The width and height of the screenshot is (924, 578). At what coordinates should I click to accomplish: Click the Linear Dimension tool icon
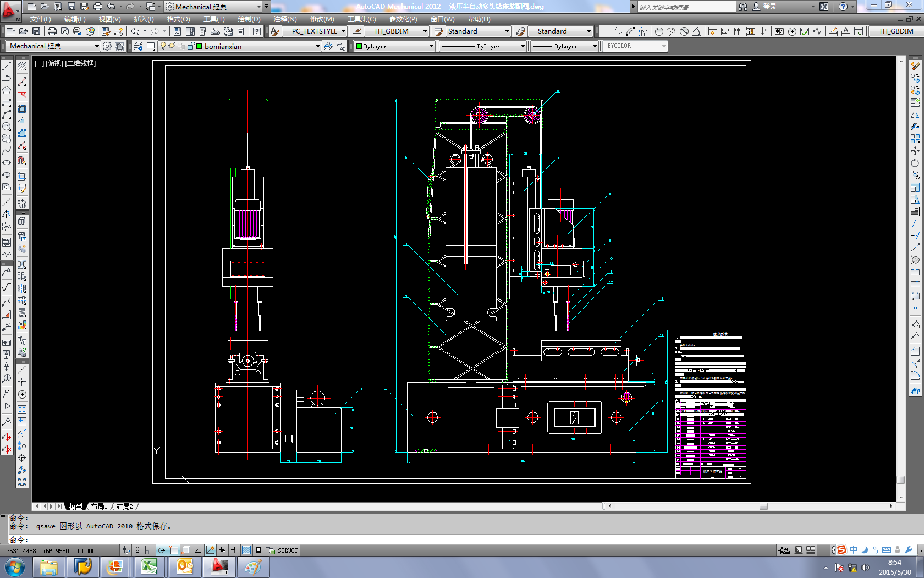point(605,31)
